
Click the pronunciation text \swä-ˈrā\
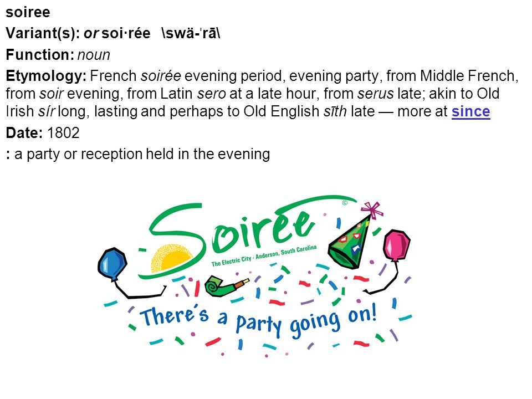tap(191, 33)
